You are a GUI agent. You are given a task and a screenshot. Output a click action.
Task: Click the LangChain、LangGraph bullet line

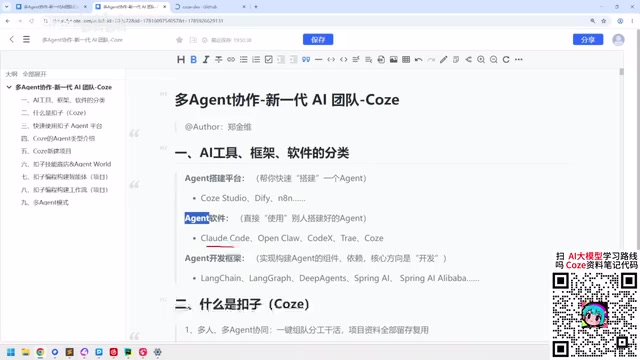click(340, 278)
